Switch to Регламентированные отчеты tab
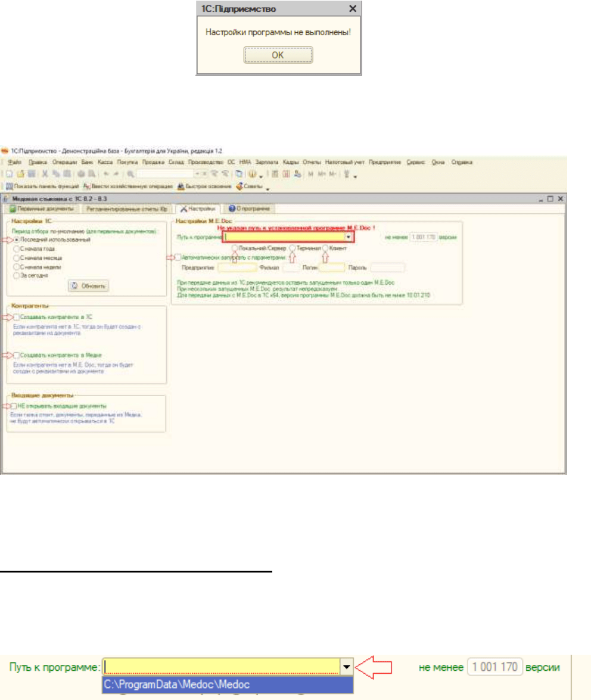The image size is (591, 700). (x=127, y=209)
